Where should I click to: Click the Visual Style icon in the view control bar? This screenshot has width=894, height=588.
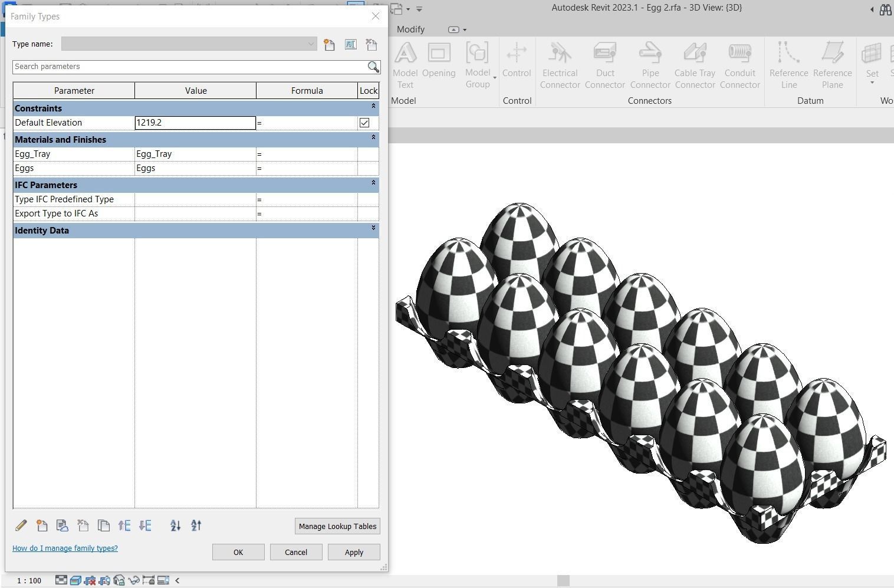point(75,580)
